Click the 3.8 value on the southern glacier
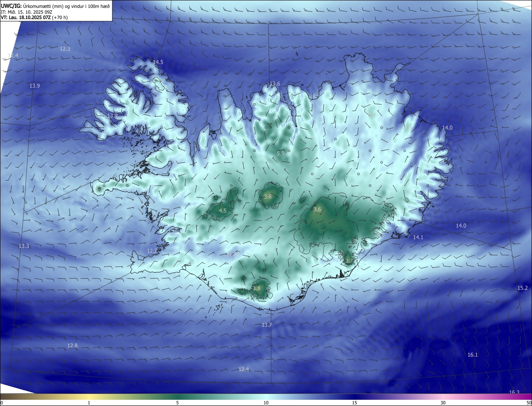532x406 pixels. pos(256,289)
